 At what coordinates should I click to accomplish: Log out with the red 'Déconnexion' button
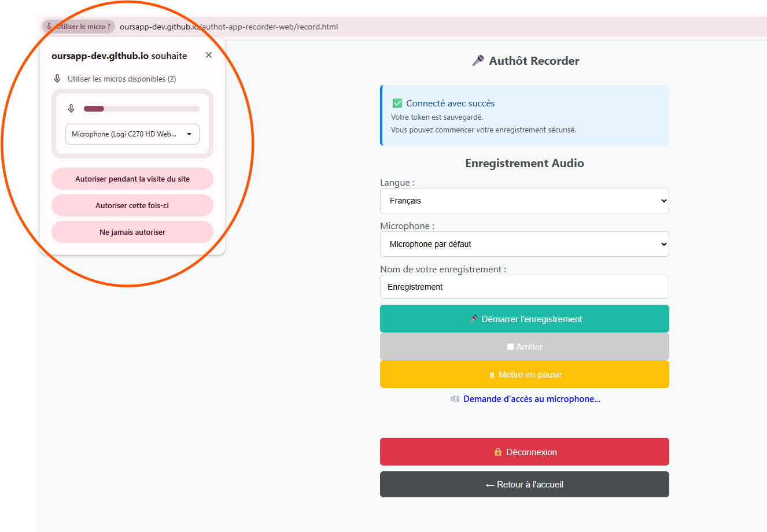525,452
